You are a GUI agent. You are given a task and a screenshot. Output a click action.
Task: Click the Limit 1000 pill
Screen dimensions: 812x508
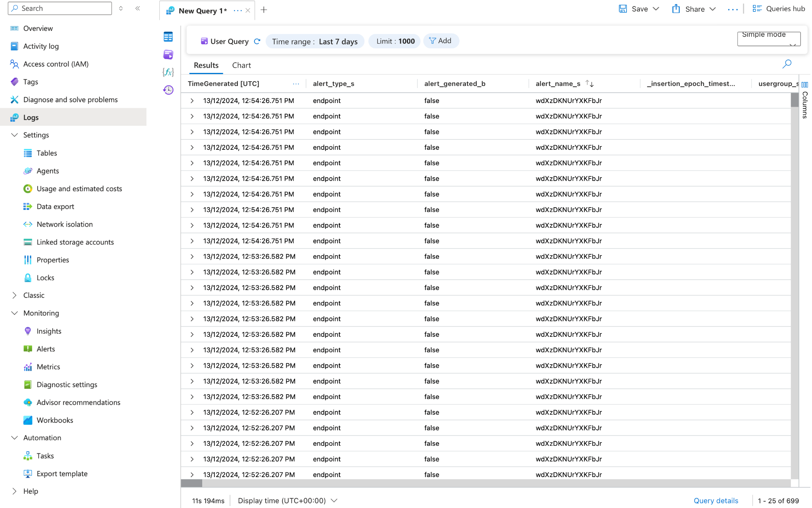pos(395,41)
